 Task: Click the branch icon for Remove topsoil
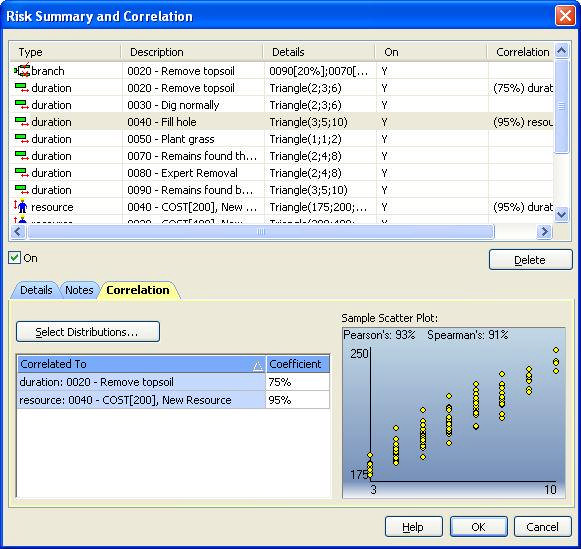pyautogui.click(x=22, y=70)
